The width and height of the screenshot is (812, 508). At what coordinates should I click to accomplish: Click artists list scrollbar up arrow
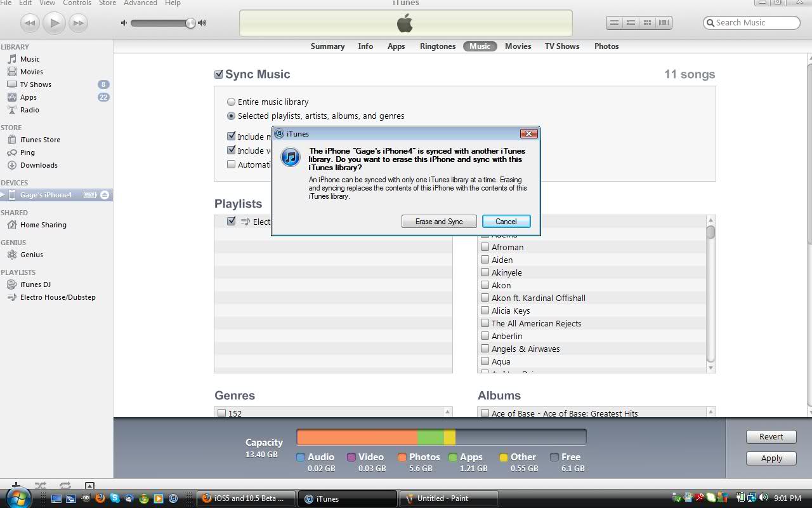tap(710, 220)
